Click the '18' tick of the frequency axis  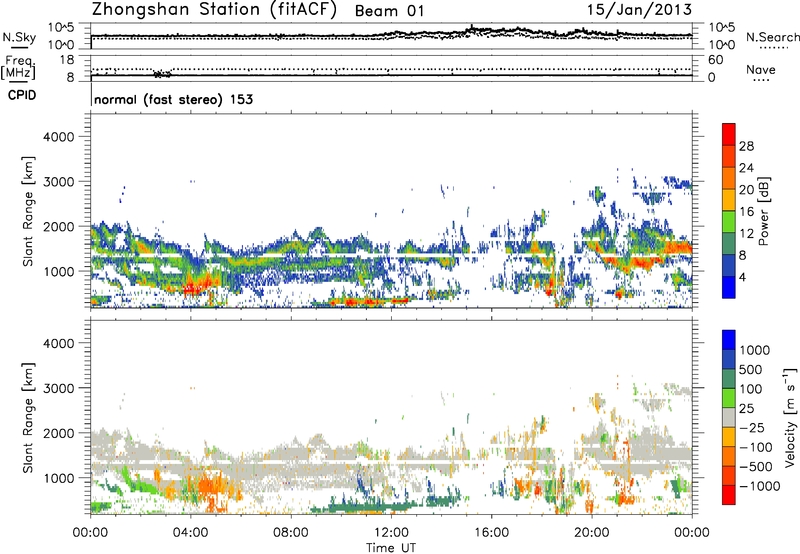67,60
